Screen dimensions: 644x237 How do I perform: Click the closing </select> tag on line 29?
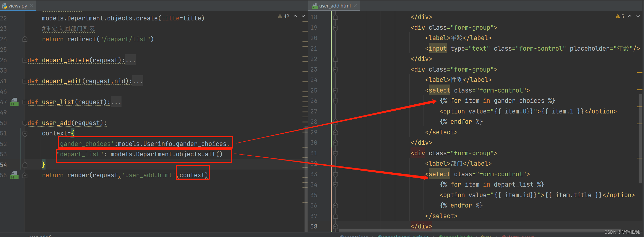(441, 132)
